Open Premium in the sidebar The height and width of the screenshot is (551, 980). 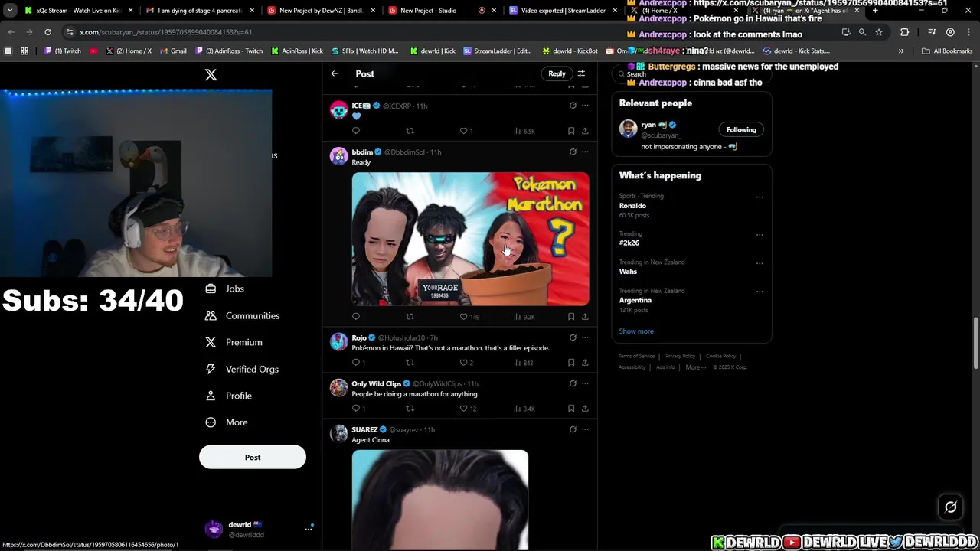click(234, 342)
